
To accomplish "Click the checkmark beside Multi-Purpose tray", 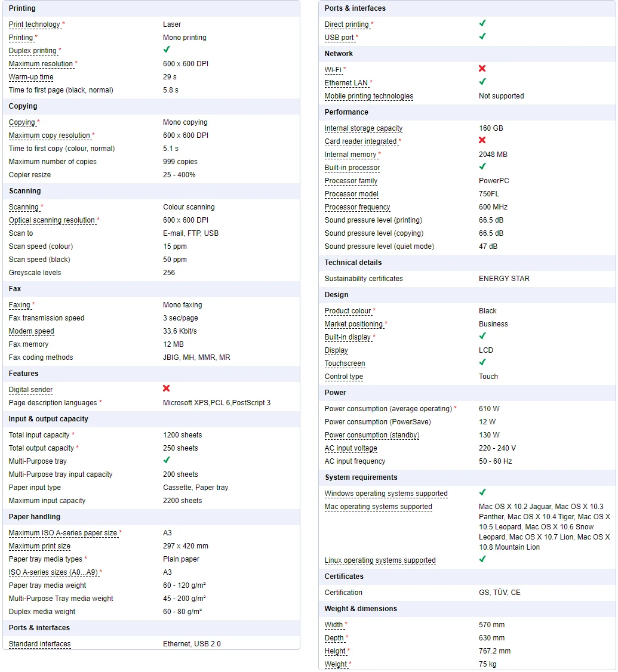I will [167, 460].
